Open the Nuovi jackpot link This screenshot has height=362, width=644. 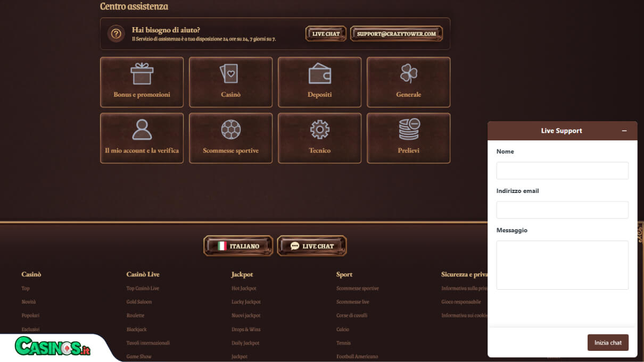[246, 316]
